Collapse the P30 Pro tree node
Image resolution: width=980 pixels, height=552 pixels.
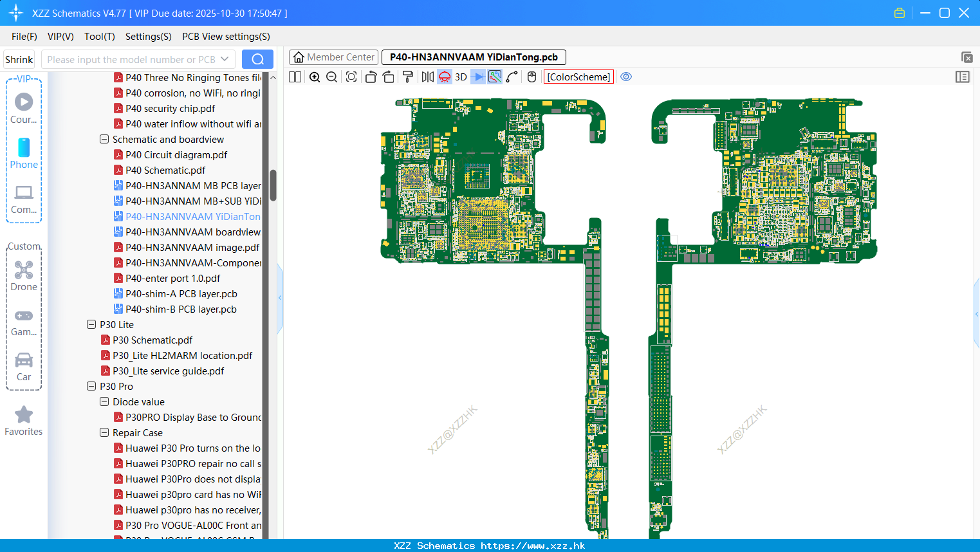click(91, 386)
